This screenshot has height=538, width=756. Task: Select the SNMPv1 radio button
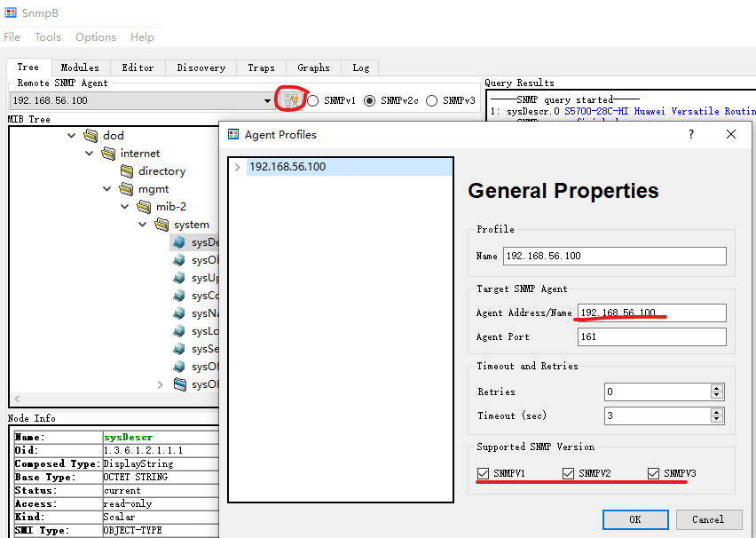(x=313, y=100)
